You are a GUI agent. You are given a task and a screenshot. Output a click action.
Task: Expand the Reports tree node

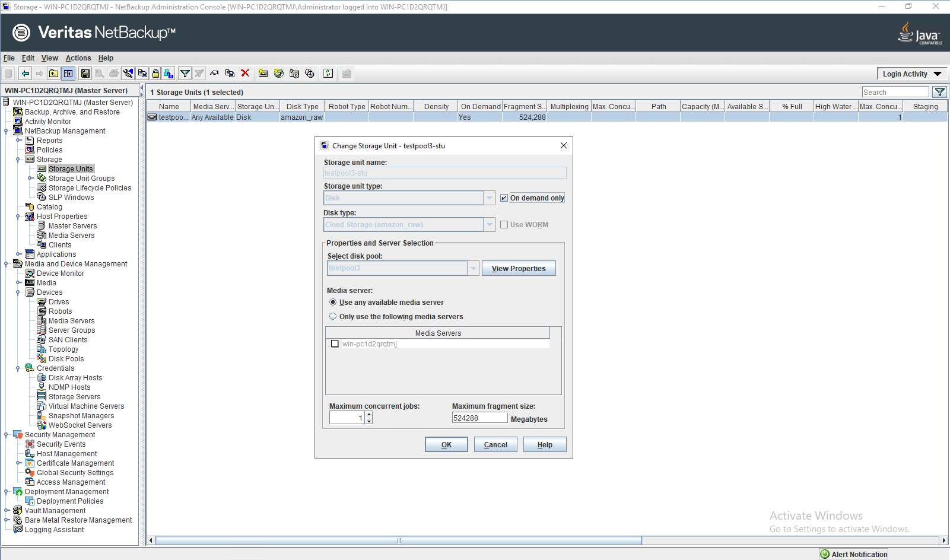pos(18,141)
